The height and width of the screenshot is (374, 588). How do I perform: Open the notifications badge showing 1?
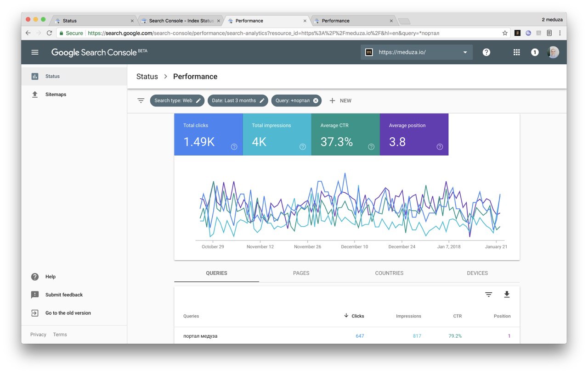[x=535, y=52]
